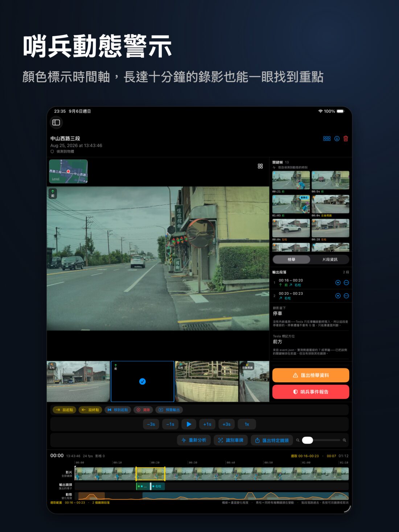The height and width of the screenshot is (532, 399).
Task: Open the mini map thumbnail
Action: pyautogui.click(x=68, y=171)
